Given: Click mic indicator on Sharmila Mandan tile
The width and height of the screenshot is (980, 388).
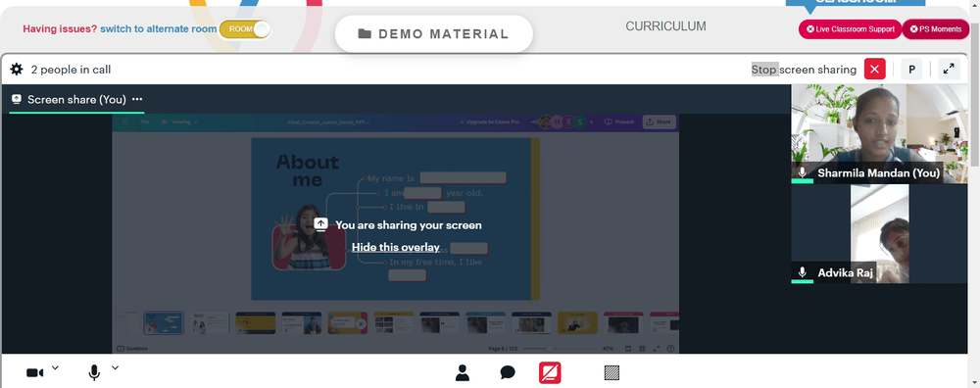Looking at the screenshot, I should point(803,172).
